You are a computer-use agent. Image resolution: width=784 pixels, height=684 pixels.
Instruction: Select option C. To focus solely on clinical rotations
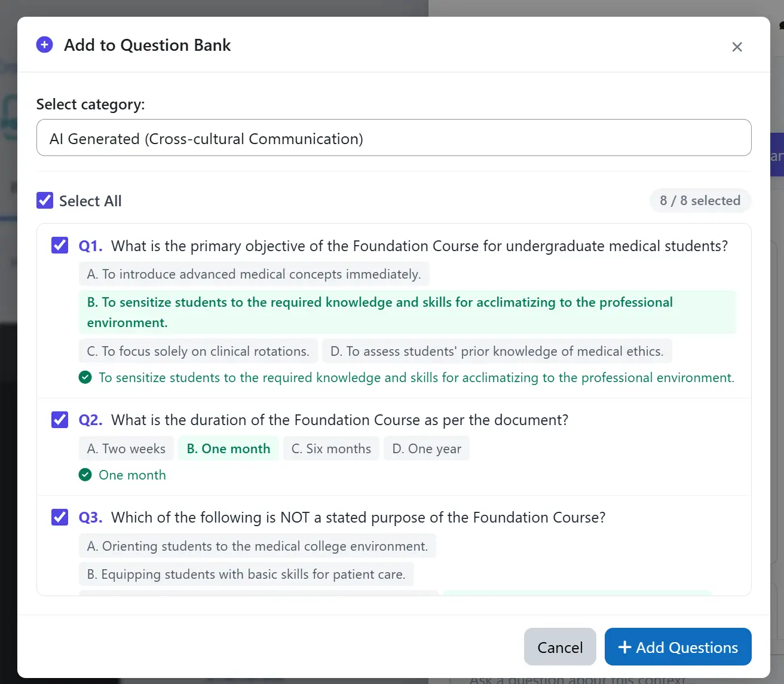(198, 351)
